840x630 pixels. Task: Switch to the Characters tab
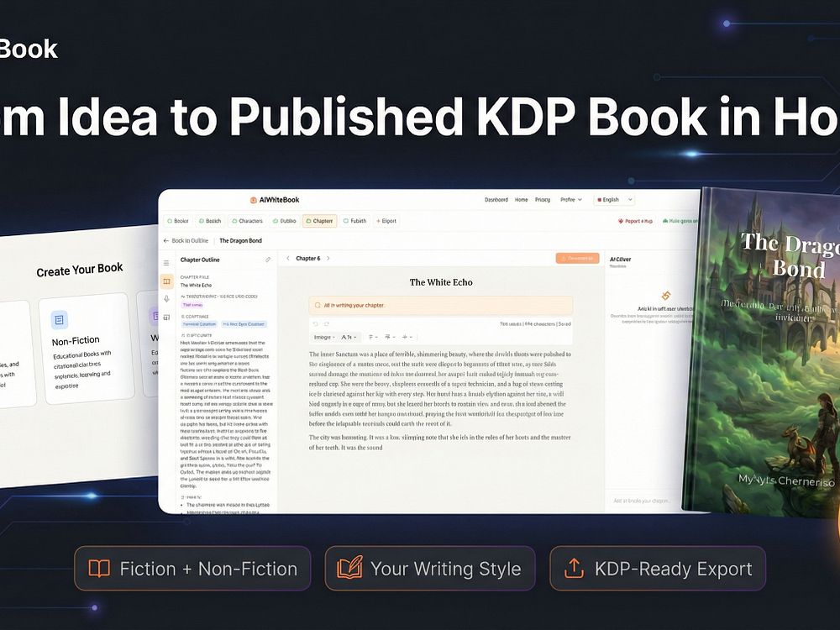[247, 221]
